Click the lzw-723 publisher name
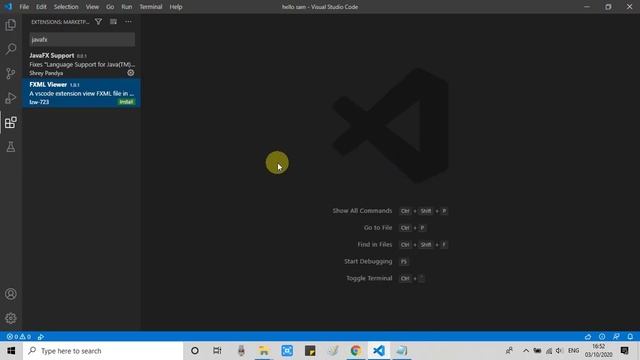This screenshot has height=360, width=640. pos(39,102)
